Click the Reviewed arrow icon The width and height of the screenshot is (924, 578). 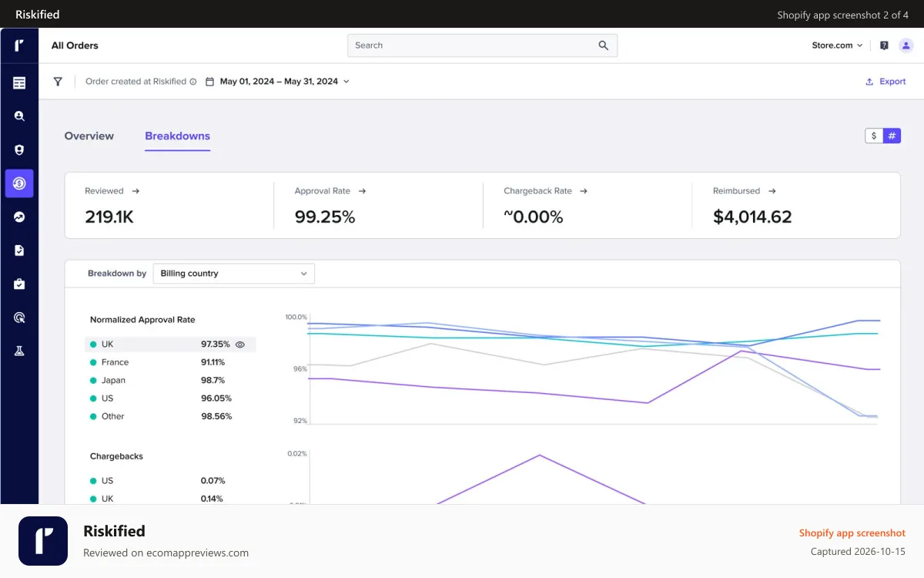pyautogui.click(x=136, y=191)
